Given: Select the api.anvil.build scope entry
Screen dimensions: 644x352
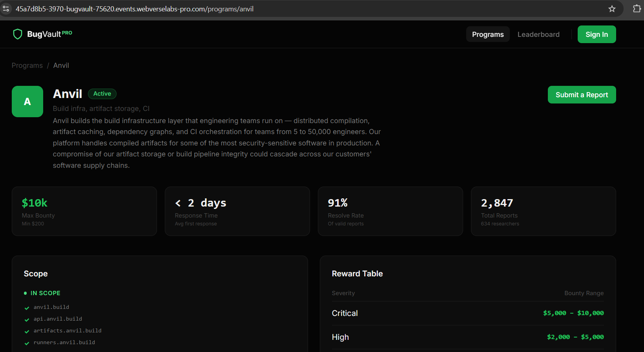Looking at the screenshot, I should [x=58, y=319].
